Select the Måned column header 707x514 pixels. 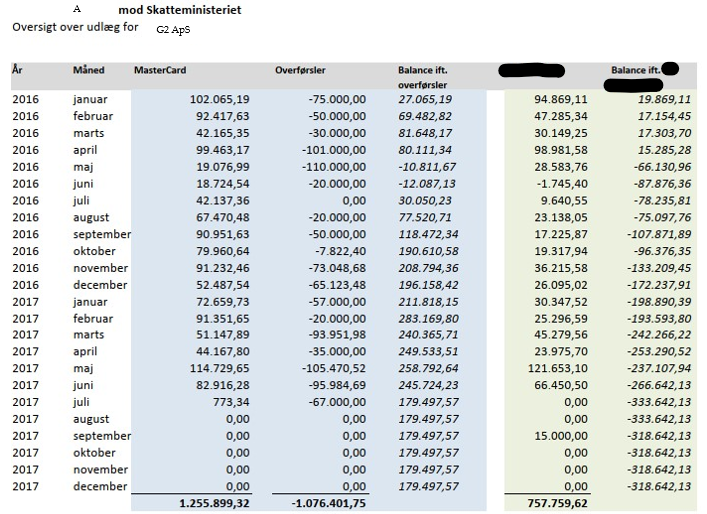pyautogui.click(x=88, y=70)
